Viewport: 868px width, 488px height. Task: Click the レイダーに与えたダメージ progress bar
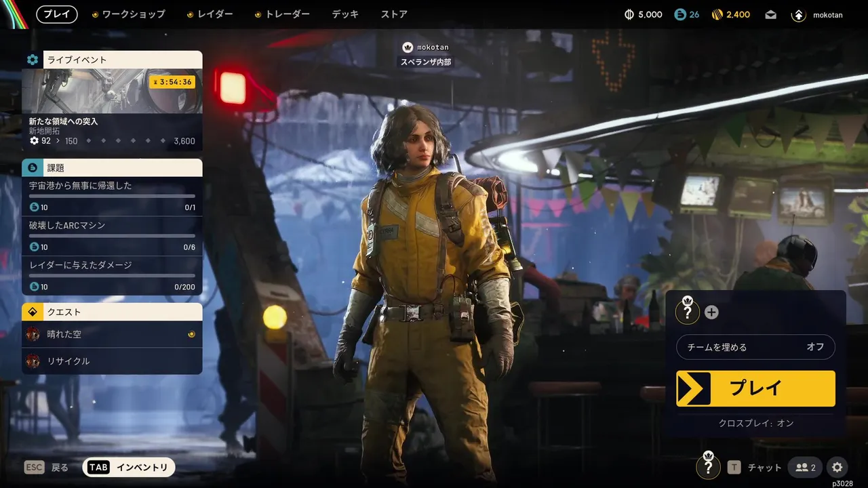tap(112, 275)
